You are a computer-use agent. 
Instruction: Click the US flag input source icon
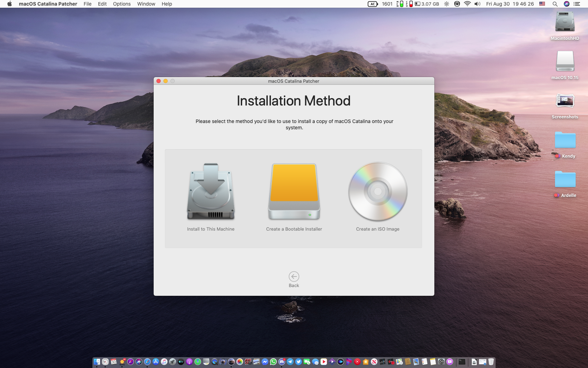click(542, 4)
